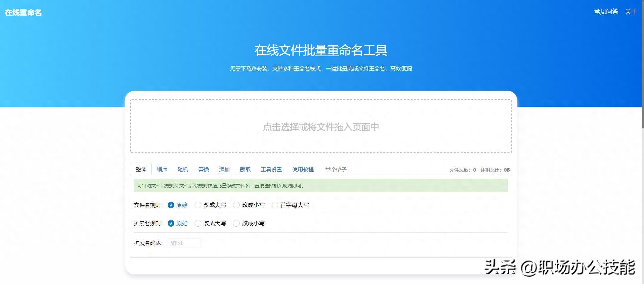Select 改成大写 for 文件名规则
Image resolution: width=644 pixels, height=284 pixels.
(x=198, y=205)
